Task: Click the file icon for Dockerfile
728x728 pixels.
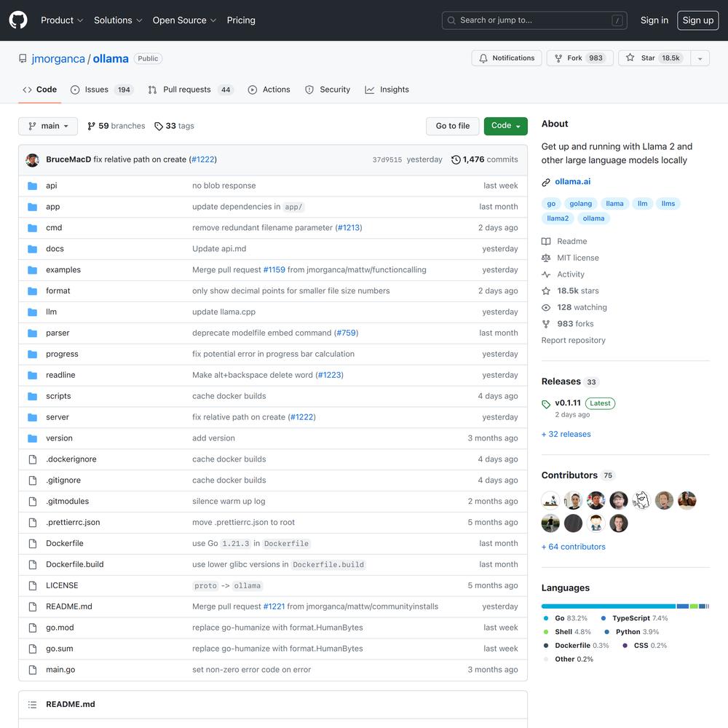Action: [x=33, y=544]
